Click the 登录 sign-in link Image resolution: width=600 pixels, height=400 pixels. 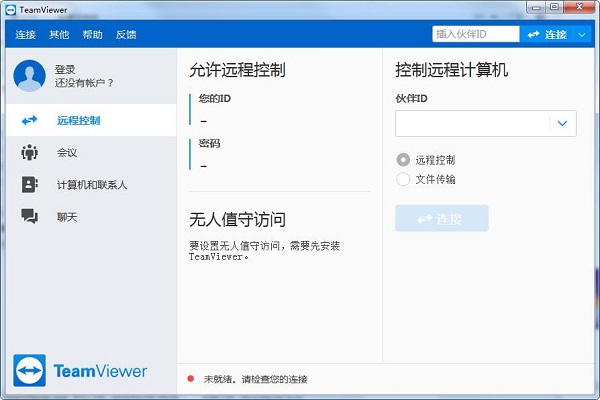point(65,69)
